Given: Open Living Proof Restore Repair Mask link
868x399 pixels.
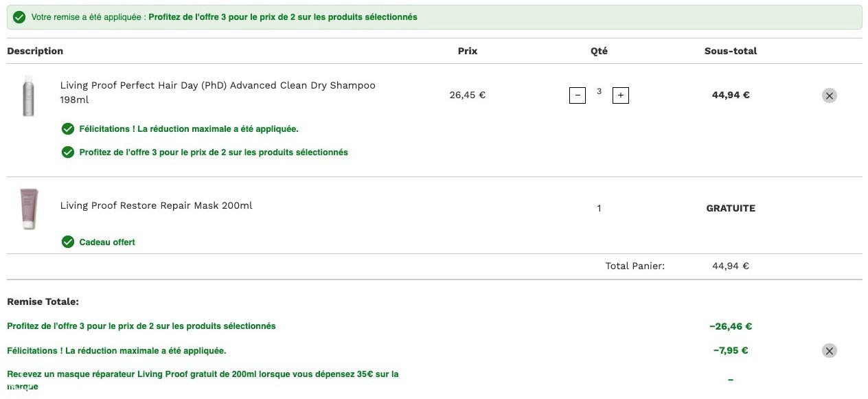Looking at the screenshot, I should pyautogui.click(x=156, y=205).
